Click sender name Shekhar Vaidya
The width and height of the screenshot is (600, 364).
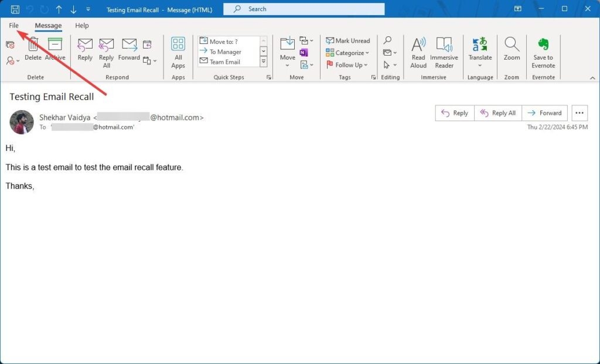[x=65, y=118]
